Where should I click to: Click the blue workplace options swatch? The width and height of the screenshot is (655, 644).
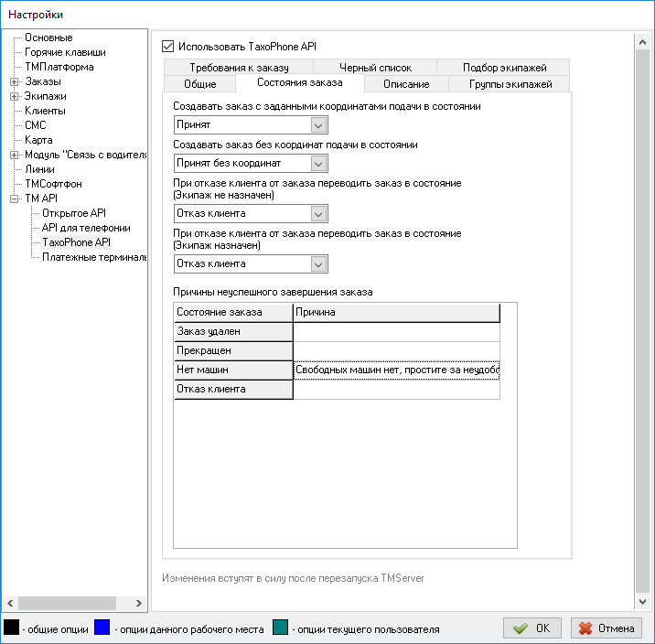pyautogui.click(x=102, y=628)
